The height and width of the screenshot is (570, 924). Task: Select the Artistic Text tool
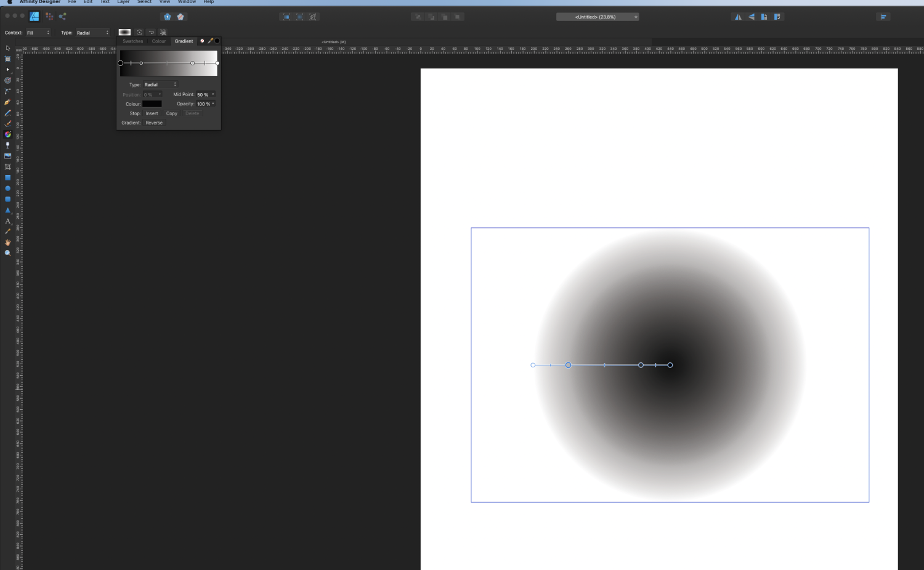[x=7, y=221]
